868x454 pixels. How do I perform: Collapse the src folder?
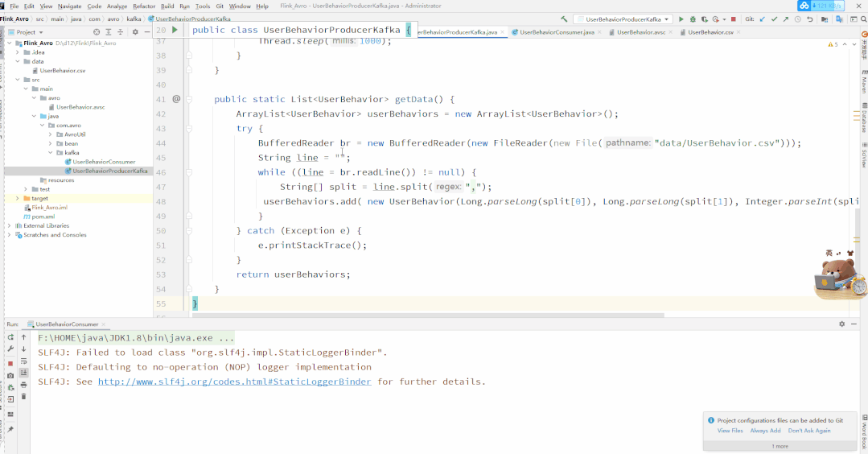click(x=18, y=80)
